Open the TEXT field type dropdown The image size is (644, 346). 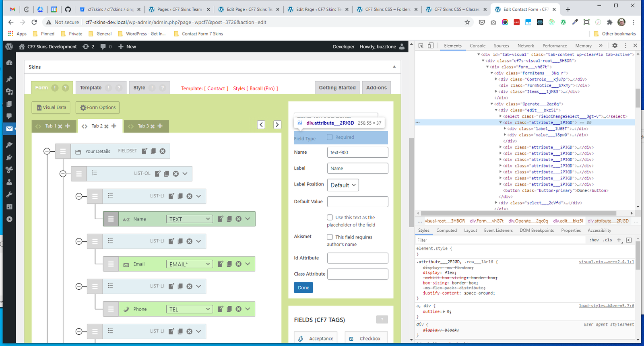[190, 219]
